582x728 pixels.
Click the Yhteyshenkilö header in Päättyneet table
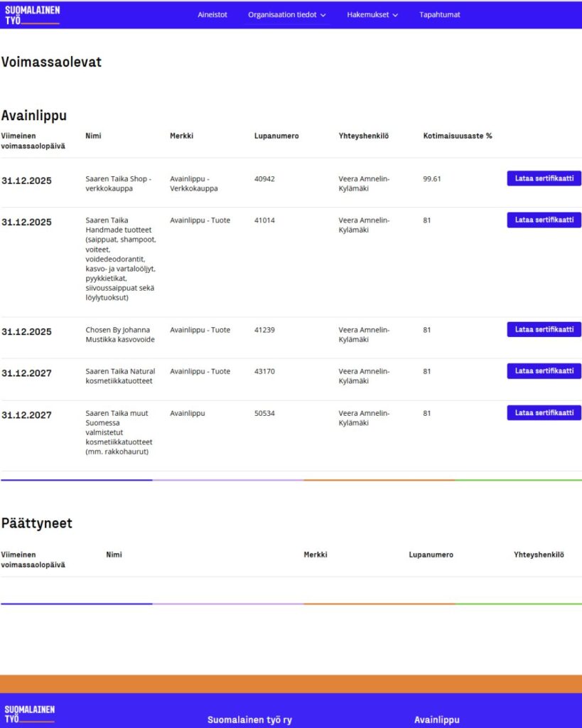539,555
